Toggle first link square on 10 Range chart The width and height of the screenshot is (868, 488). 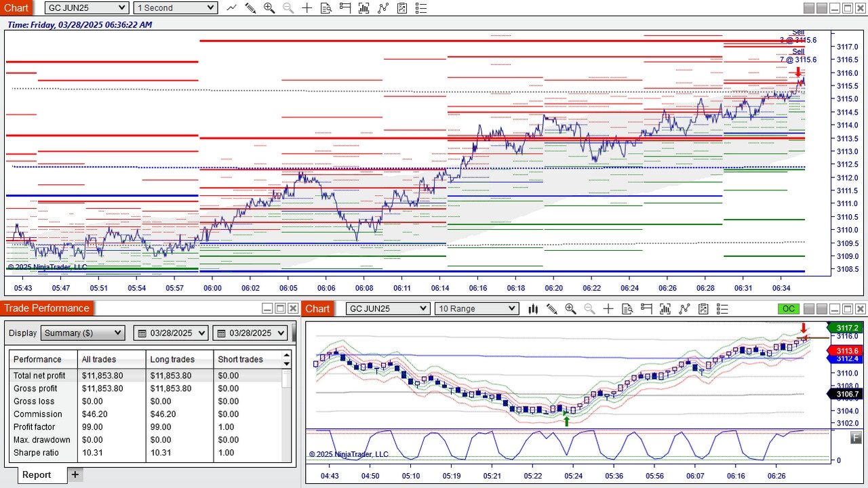point(808,309)
